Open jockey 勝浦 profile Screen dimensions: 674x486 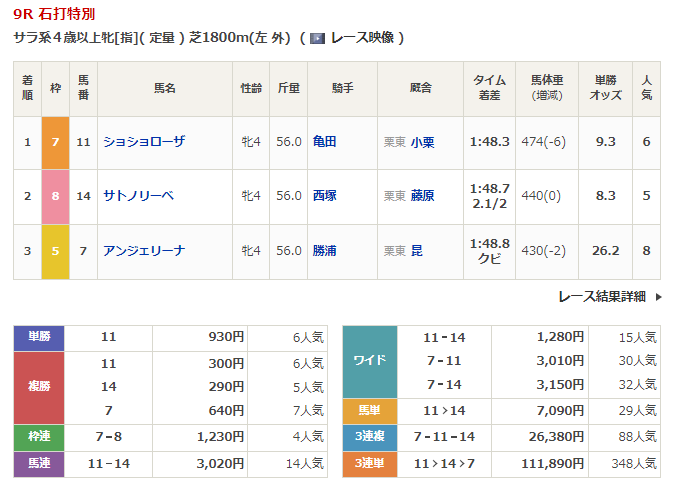click(x=324, y=251)
